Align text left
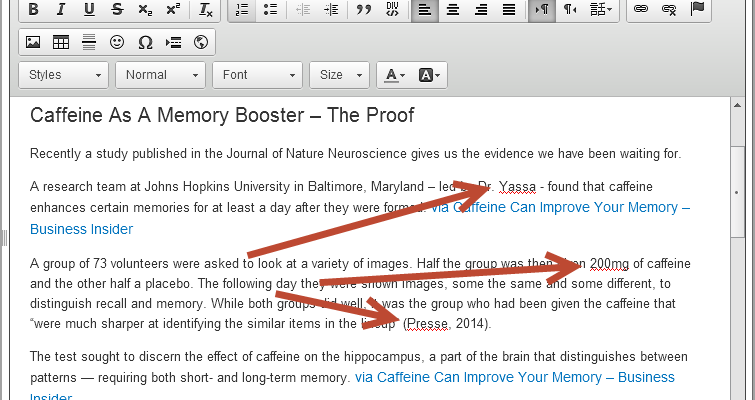The image size is (755, 400). [x=425, y=9]
